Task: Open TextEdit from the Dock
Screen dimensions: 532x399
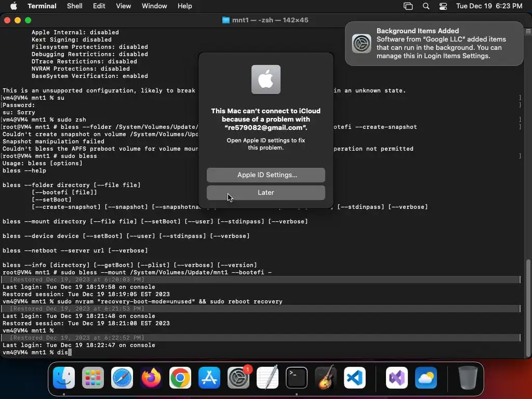Action: pos(268,378)
